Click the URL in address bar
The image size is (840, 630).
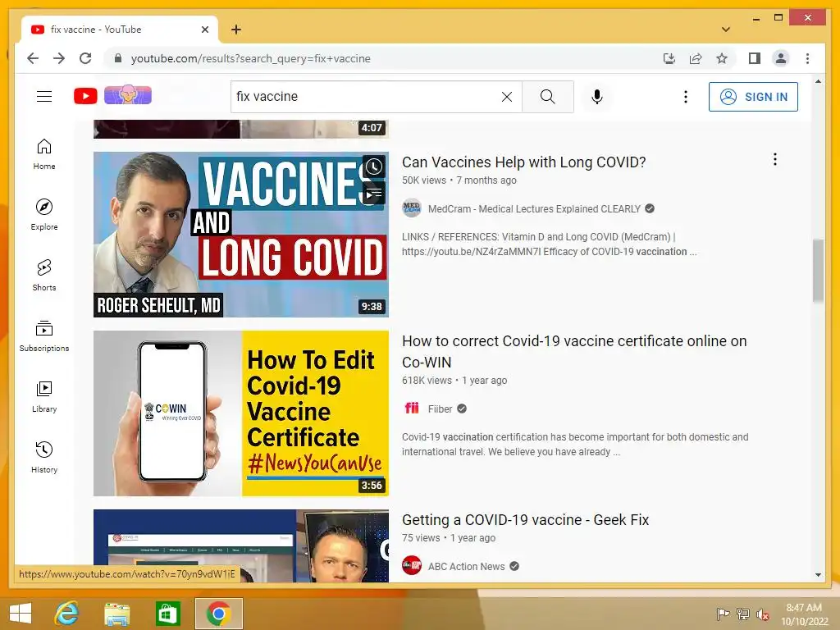251,58
